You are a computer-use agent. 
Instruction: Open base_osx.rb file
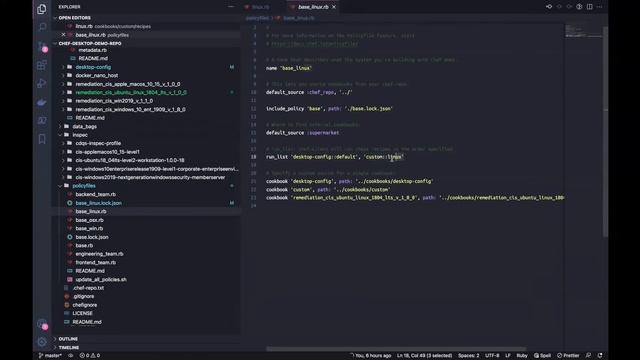click(x=89, y=220)
